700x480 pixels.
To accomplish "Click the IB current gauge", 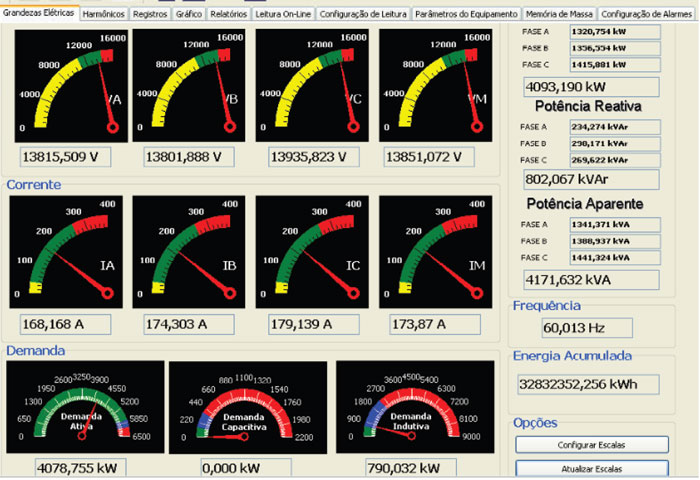I will click(190, 250).
